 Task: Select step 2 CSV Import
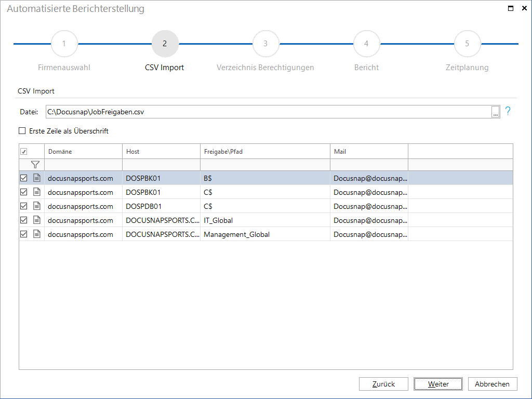coord(165,44)
